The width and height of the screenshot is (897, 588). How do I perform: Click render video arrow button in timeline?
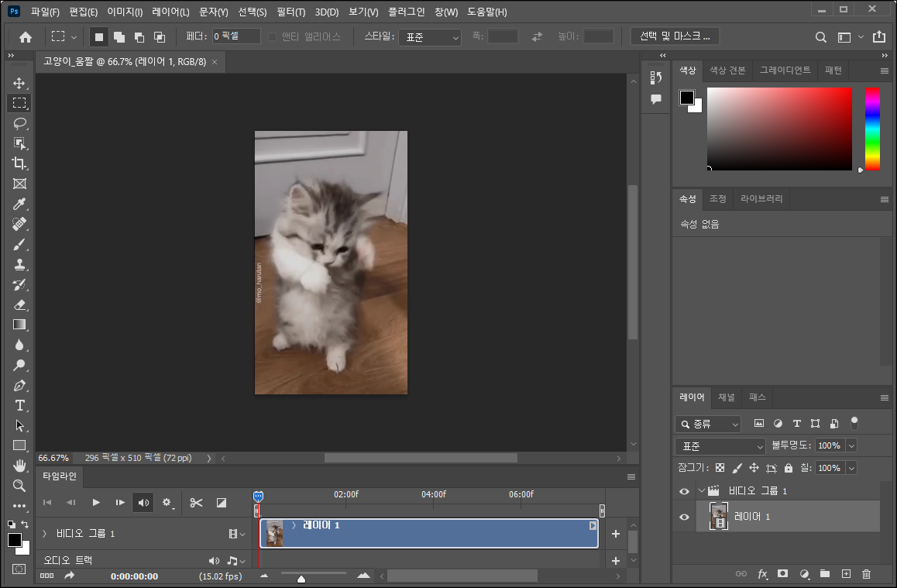69,576
